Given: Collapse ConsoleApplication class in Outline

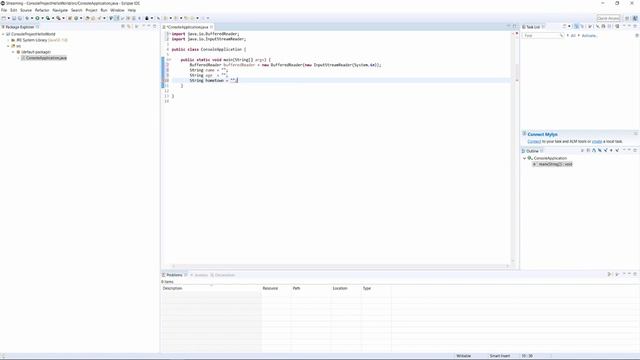Looking at the screenshot, I should (525, 158).
